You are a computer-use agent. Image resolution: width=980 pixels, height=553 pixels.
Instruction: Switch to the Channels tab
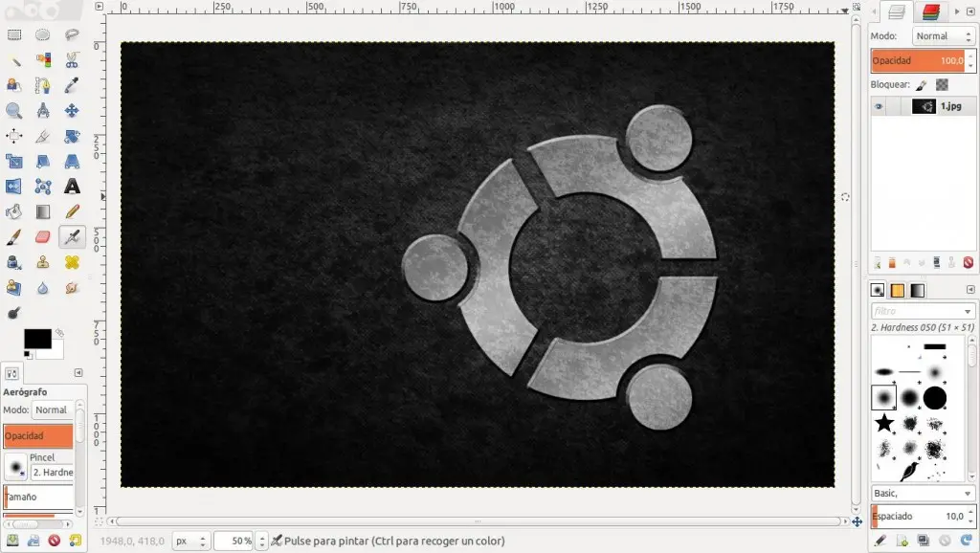pos(930,11)
